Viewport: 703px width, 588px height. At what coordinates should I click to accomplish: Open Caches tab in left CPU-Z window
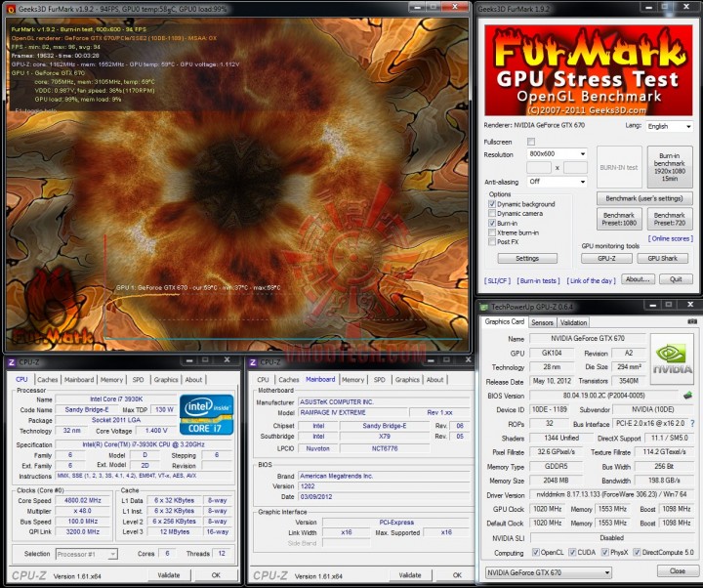click(48, 379)
